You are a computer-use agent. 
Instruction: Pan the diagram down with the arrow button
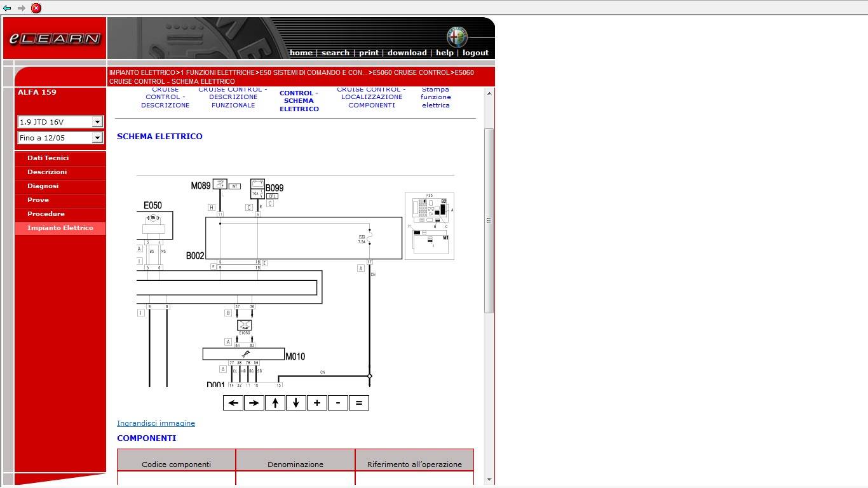[296, 403]
